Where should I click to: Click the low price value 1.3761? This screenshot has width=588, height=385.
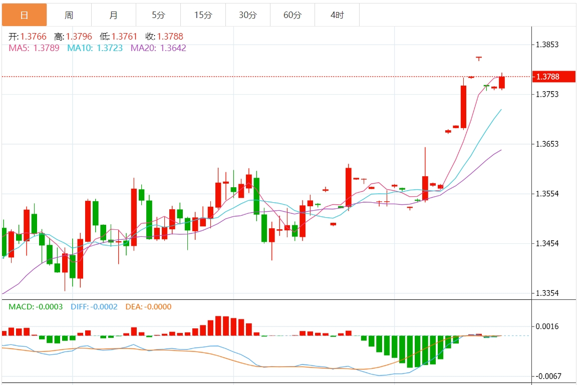(x=124, y=37)
